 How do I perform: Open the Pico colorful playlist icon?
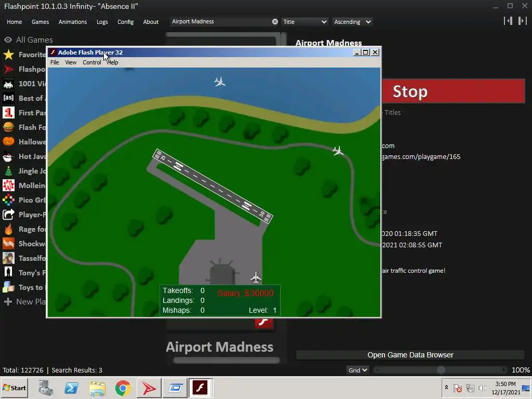(8, 200)
